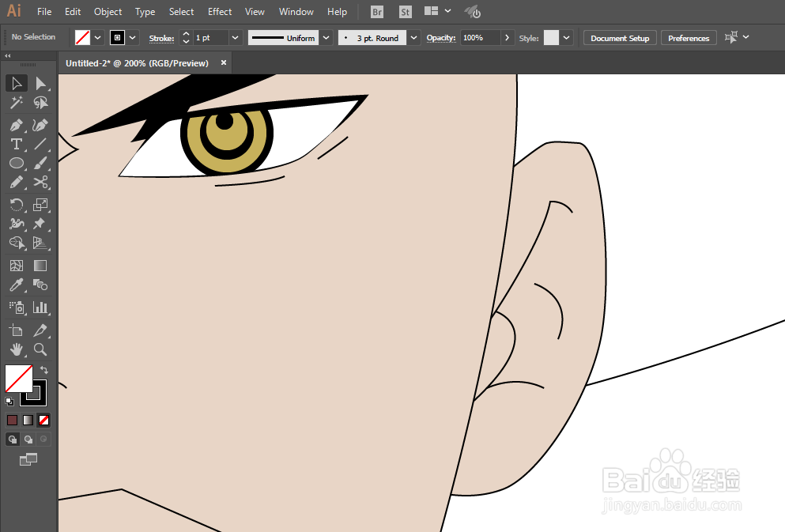Toggle the Gradient fill mode
Image resolution: width=785 pixels, height=532 pixels.
[x=28, y=420]
